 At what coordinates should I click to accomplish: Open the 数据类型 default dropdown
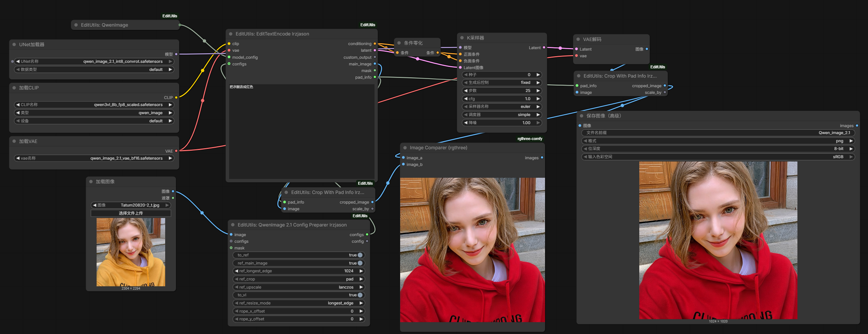pyautogui.click(x=94, y=69)
